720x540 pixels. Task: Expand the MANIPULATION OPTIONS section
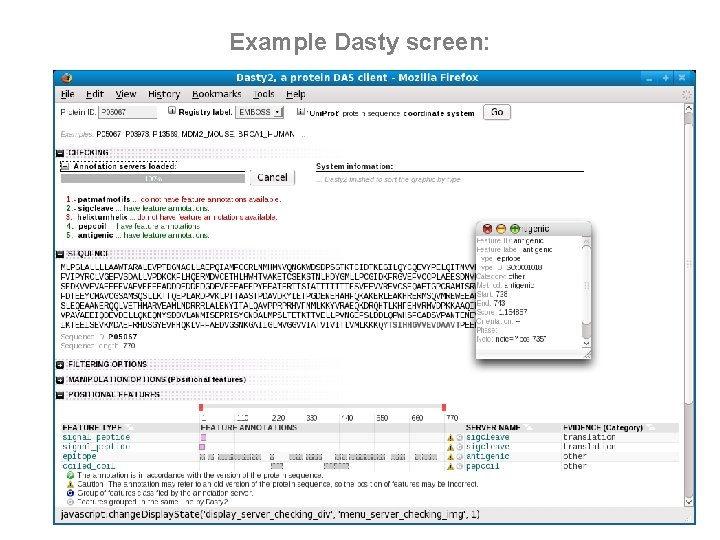(60, 380)
